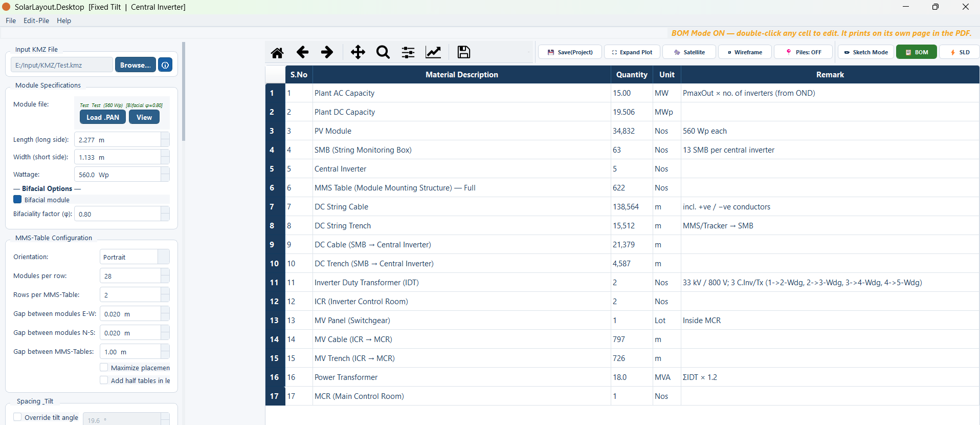Go forward with the right arrow icon
This screenshot has width=980, height=425.
[x=327, y=52]
